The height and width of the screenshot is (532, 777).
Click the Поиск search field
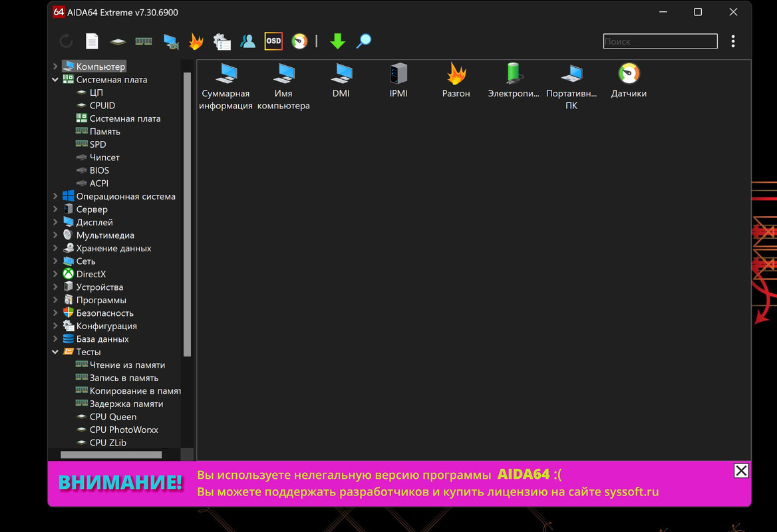click(660, 41)
